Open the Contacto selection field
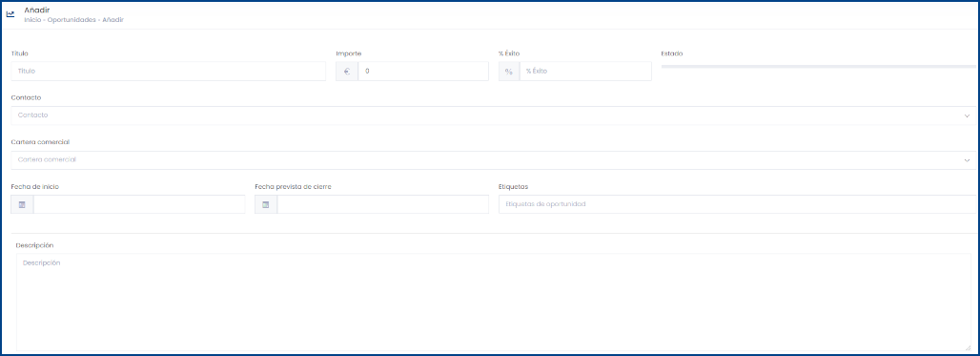 point(494,115)
